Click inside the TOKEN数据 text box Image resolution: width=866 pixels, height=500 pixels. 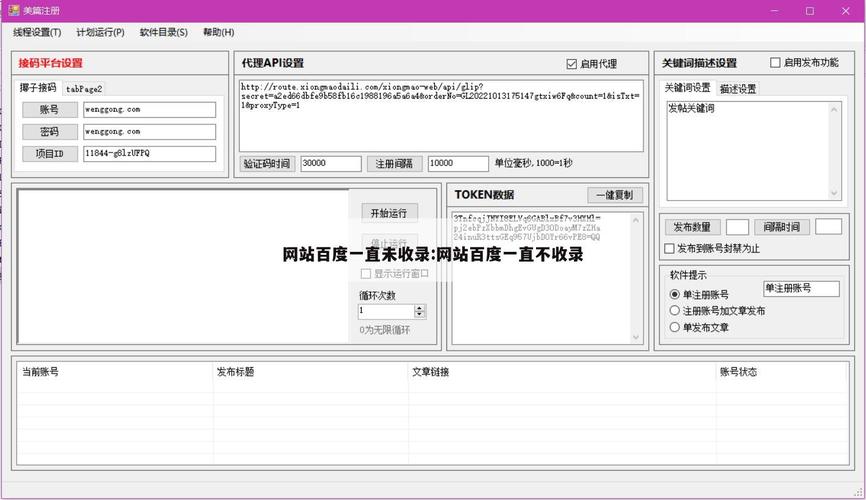tap(541, 278)
